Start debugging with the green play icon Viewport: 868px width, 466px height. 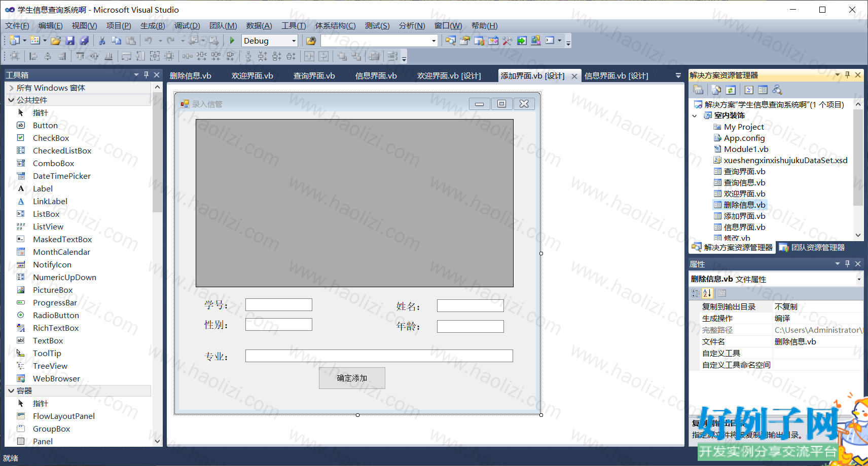tap(232, 41)
